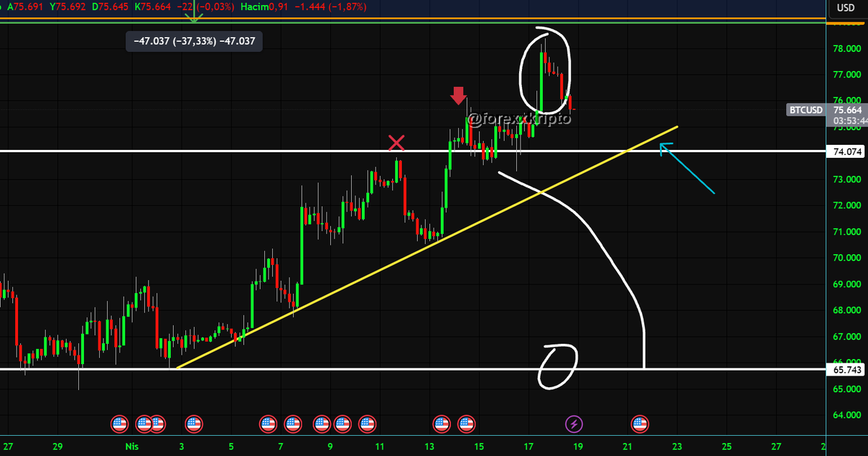The image size is (868, 456).
Task: Click the 23 date label on the time axis
Action: (x=677, y=447)
